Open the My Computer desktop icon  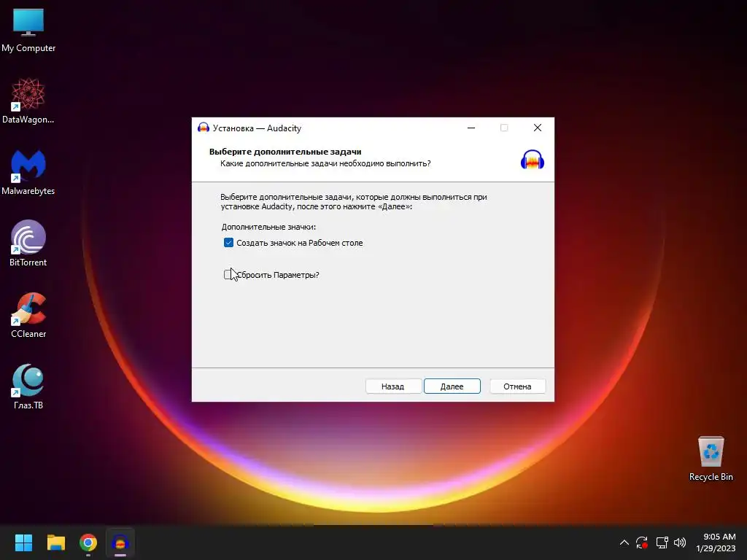(x=28, y=31)
